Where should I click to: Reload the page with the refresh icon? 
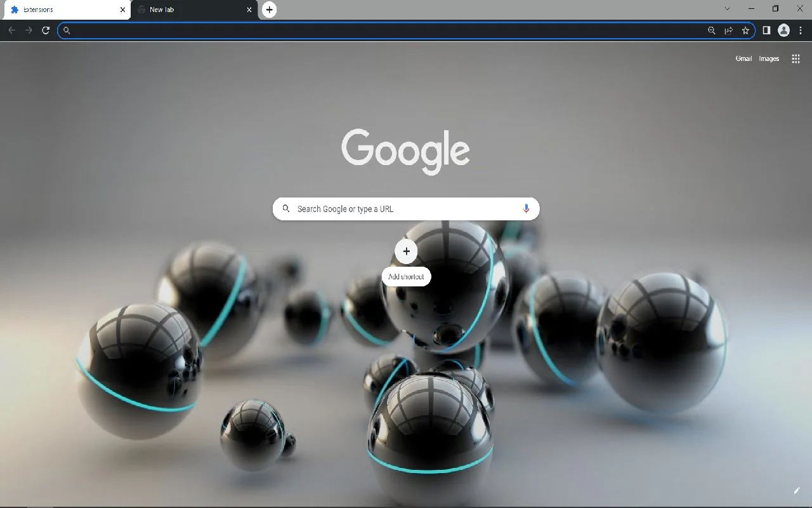tap(46, 30)
